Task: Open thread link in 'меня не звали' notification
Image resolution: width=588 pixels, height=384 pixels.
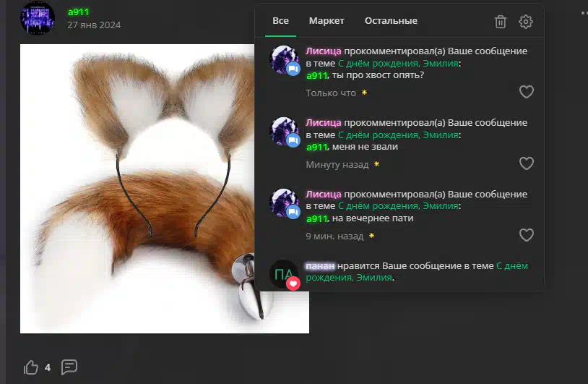Action: pyautogui.click(x=398, y=135)
